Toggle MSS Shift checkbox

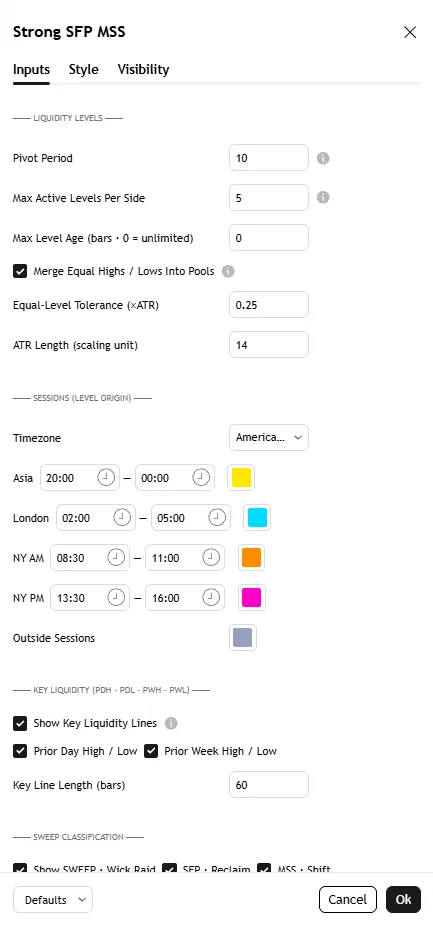264,868
